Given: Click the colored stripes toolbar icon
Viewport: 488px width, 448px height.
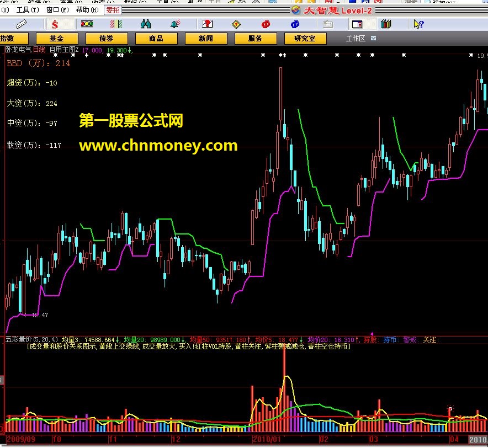Looking at the screenshot, I should (116, 24).
